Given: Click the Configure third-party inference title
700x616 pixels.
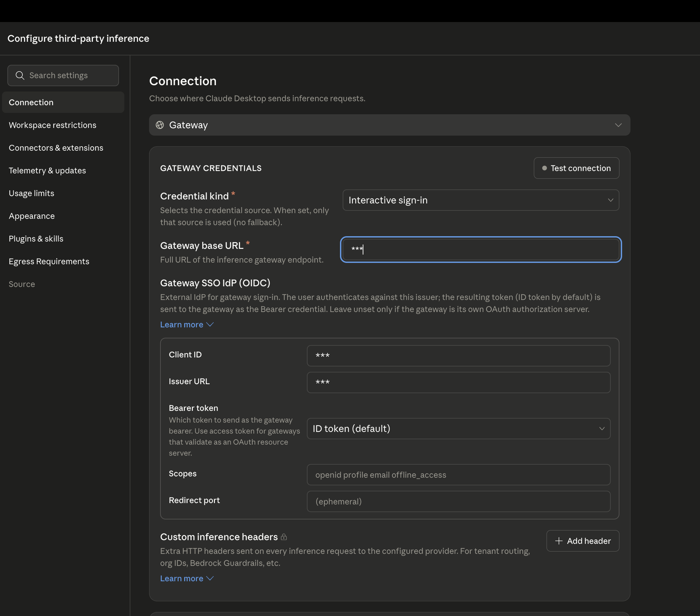Looking at the screenshot, I should (x=78, y=38).
